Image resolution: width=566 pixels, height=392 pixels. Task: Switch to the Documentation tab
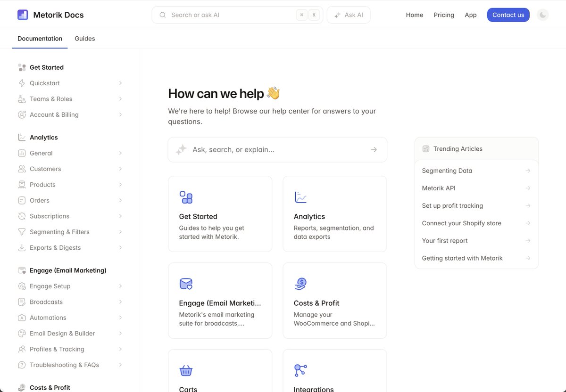(40, 39)
